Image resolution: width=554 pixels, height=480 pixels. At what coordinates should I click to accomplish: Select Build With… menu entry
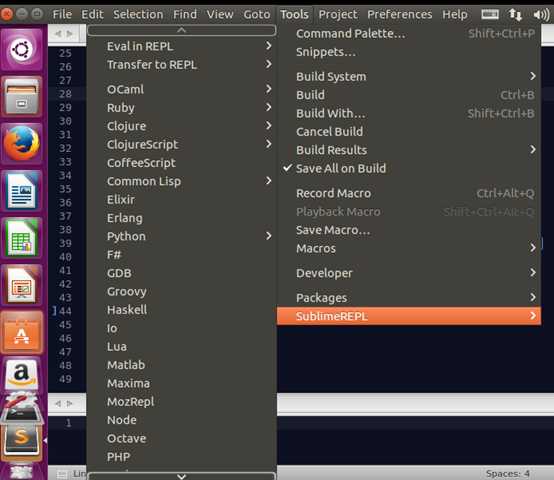[409, 113]
